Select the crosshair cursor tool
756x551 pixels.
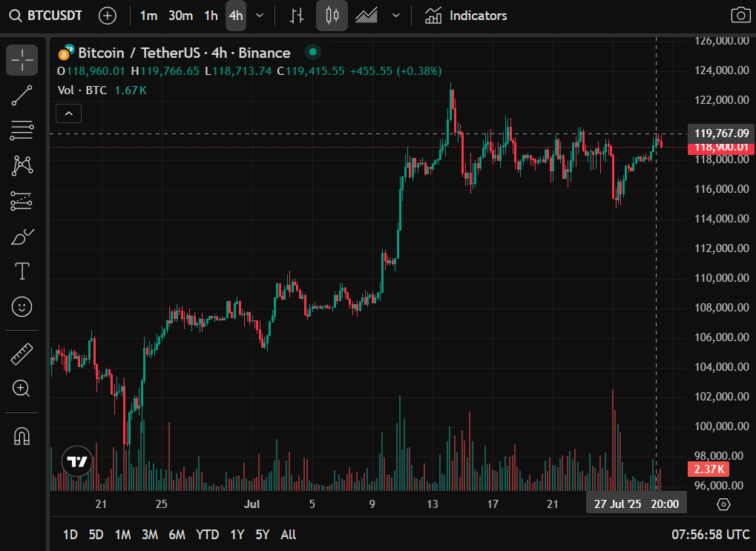point(22,60)
